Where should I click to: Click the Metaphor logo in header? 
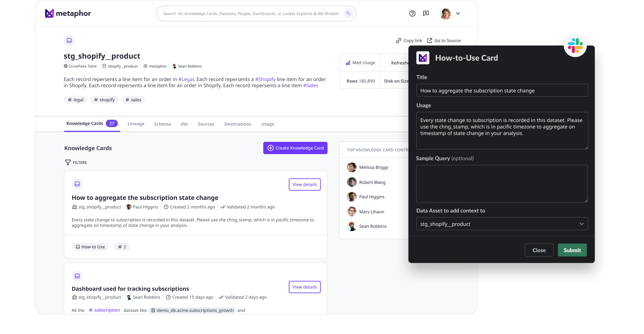tap(68, 14)
